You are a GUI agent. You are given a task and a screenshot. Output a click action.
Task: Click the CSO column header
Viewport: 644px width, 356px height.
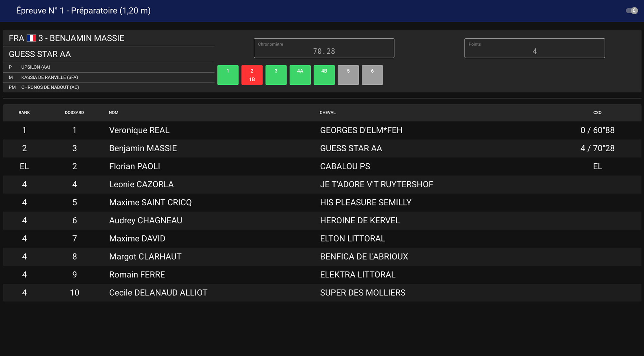coord(597,112)
